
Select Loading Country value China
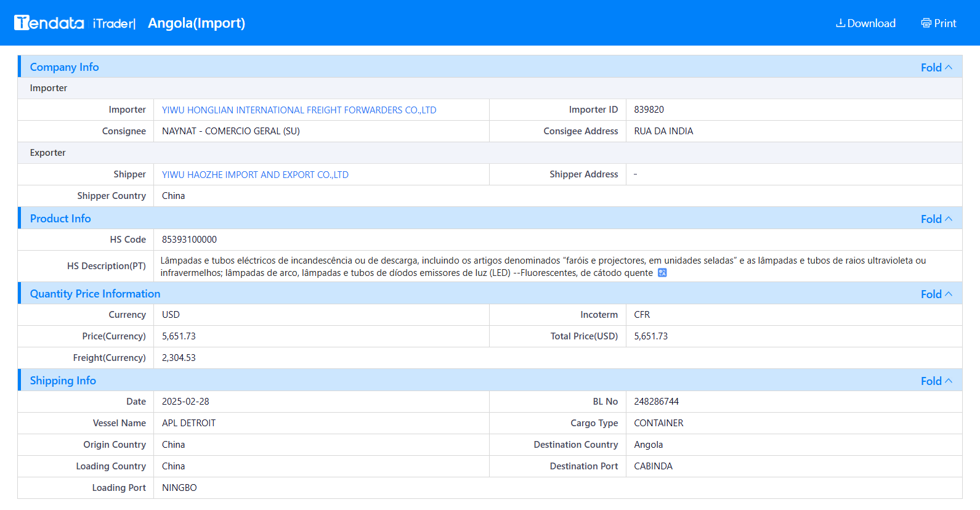173,466
